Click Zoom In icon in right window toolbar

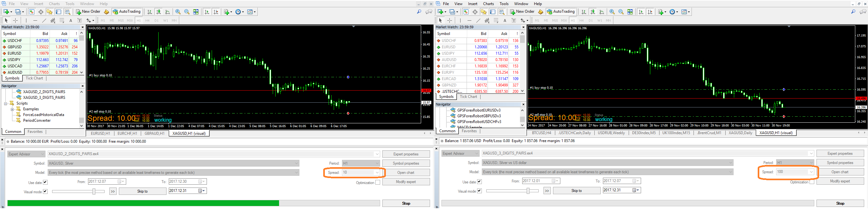pyautogui.click(x=612, y=12)
